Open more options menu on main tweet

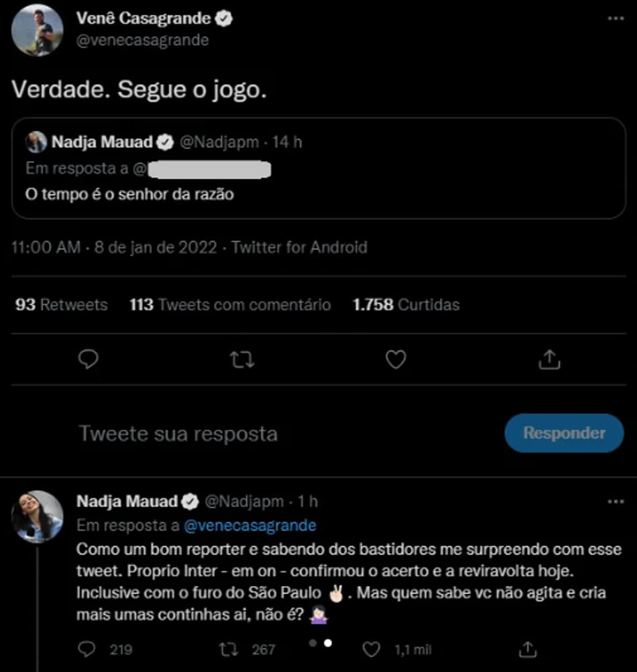615,19
